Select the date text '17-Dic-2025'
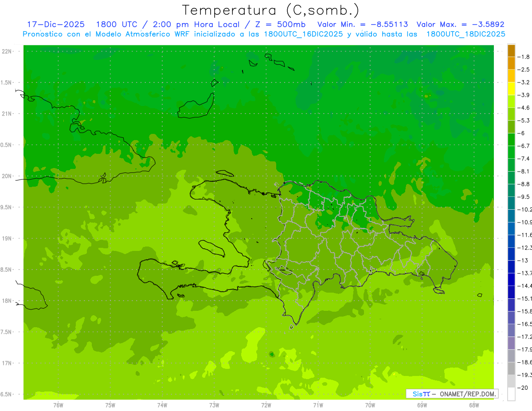532x411 pixels. [56, 24]
